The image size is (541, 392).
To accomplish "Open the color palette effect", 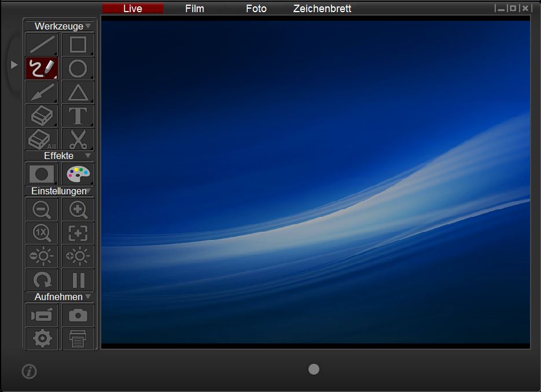I will tap(78, 173).
